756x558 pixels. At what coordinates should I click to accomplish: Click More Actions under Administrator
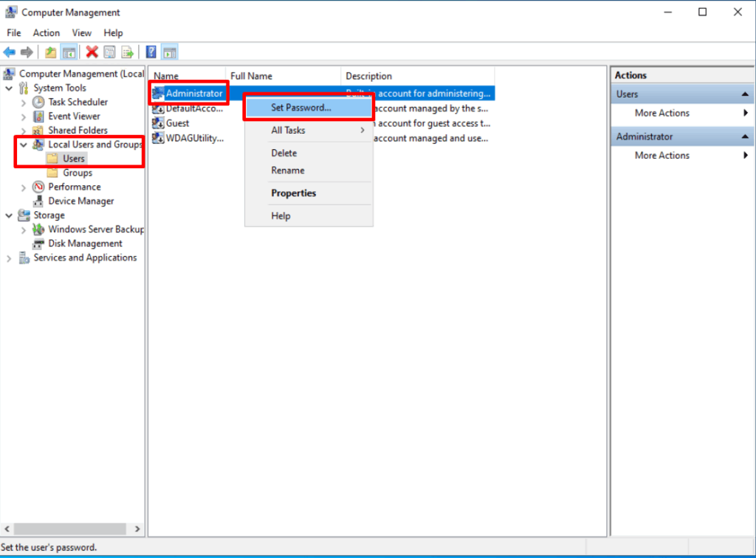pyautogui.click(x=662, y=155)
